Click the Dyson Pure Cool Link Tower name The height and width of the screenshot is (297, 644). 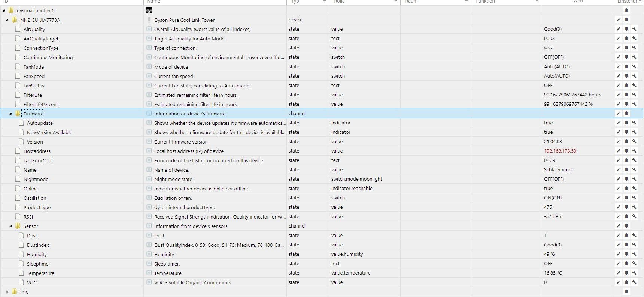[184, 20]
